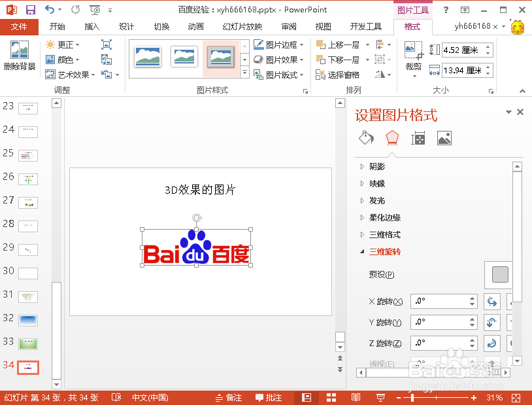Click the Align objects icon
The image size is (532, 405).
[x=380, y=44]
